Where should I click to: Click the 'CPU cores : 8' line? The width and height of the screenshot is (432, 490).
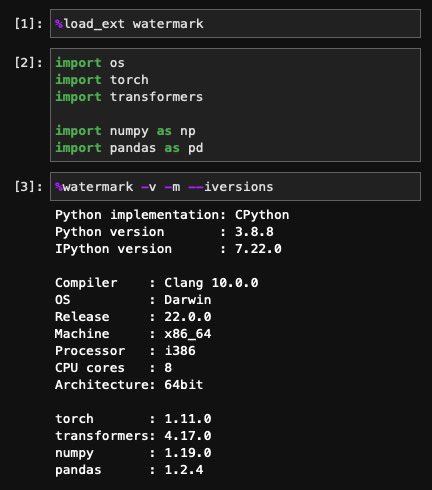click(x=113, y=368)
